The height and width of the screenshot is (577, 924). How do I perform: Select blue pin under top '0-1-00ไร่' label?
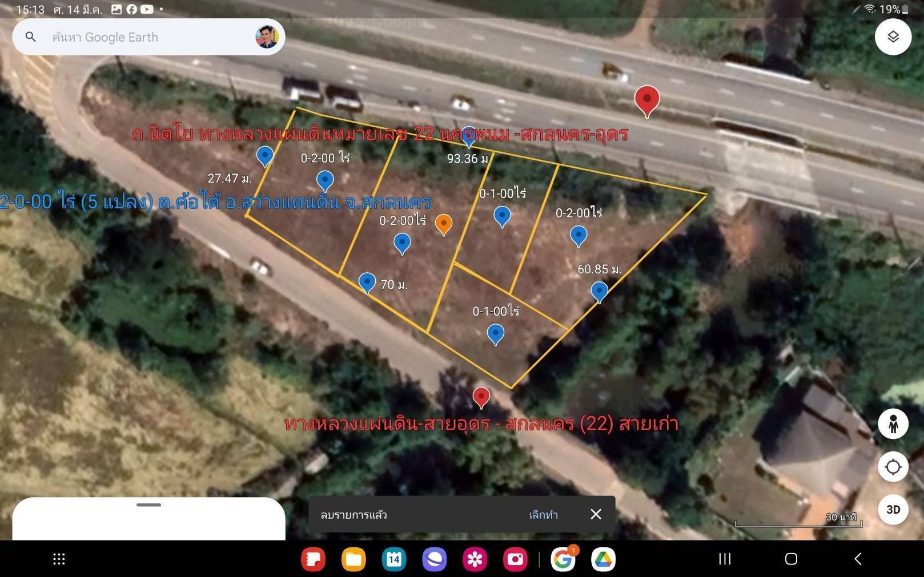coord(502,217)
